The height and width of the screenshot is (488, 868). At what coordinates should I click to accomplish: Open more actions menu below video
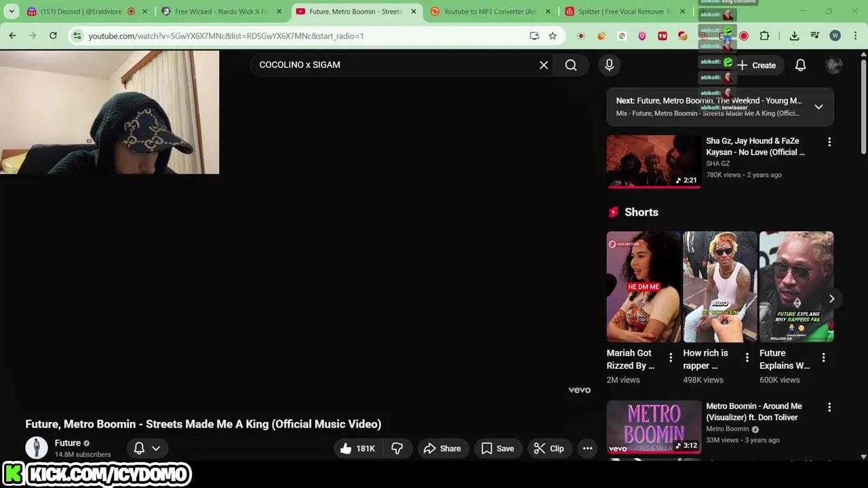tap(588, 449)
